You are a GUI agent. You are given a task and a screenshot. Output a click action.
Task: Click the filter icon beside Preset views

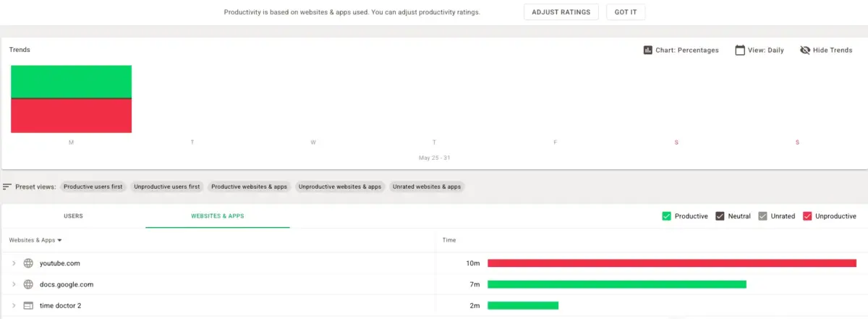[x=7, y=187]
